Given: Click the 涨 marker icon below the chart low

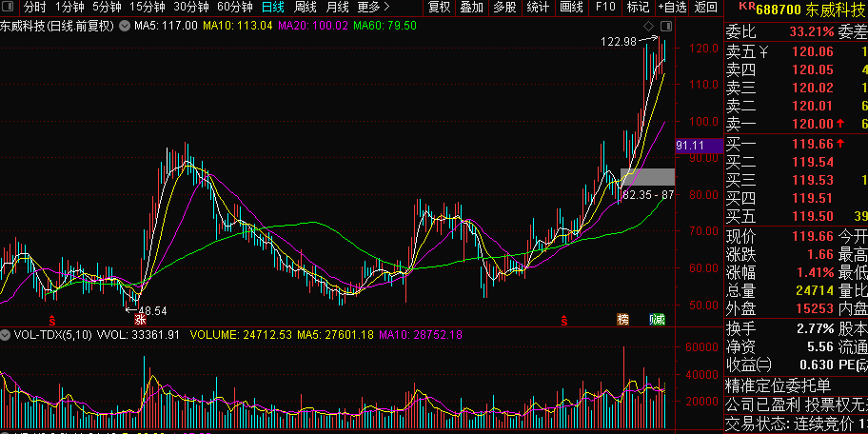Looking at the screenshot, I should click(x=140, y=320).
